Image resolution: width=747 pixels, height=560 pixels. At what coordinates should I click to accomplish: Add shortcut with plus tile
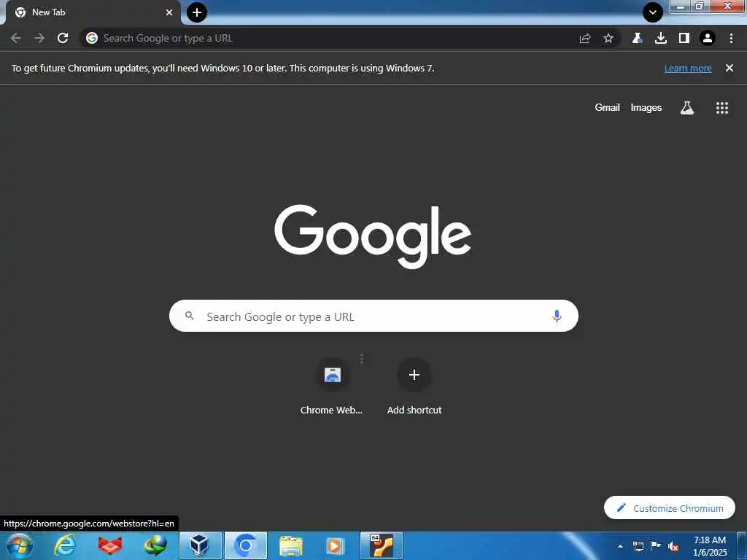click(x=414, y=386)
